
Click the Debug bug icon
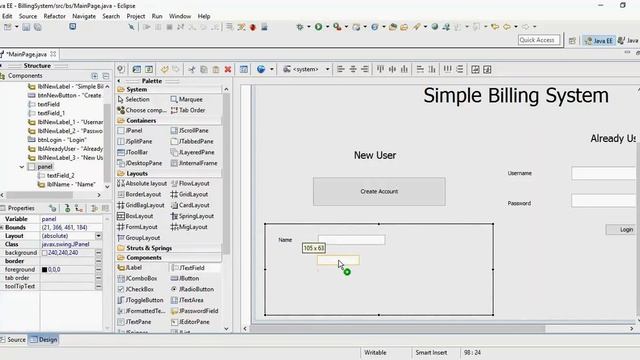(x=300, y=27)
